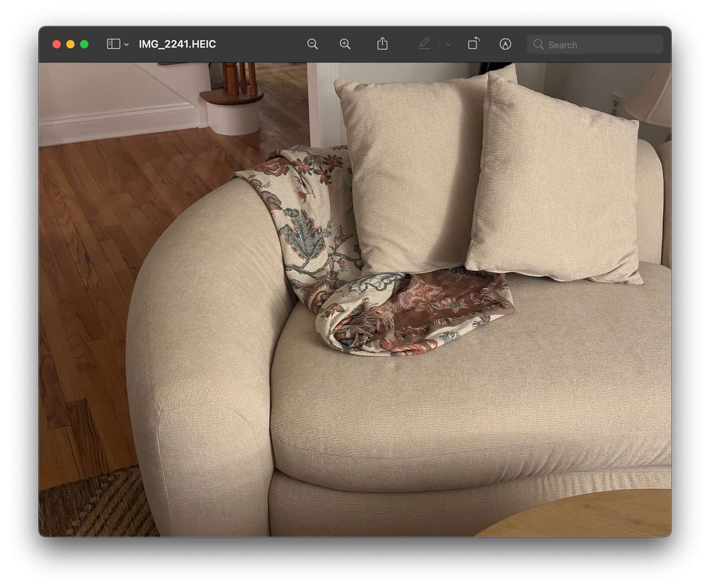Click the IMG_2241.HEIC window title
This screenshot has height=588, width=710.
(x=177, y=44)
